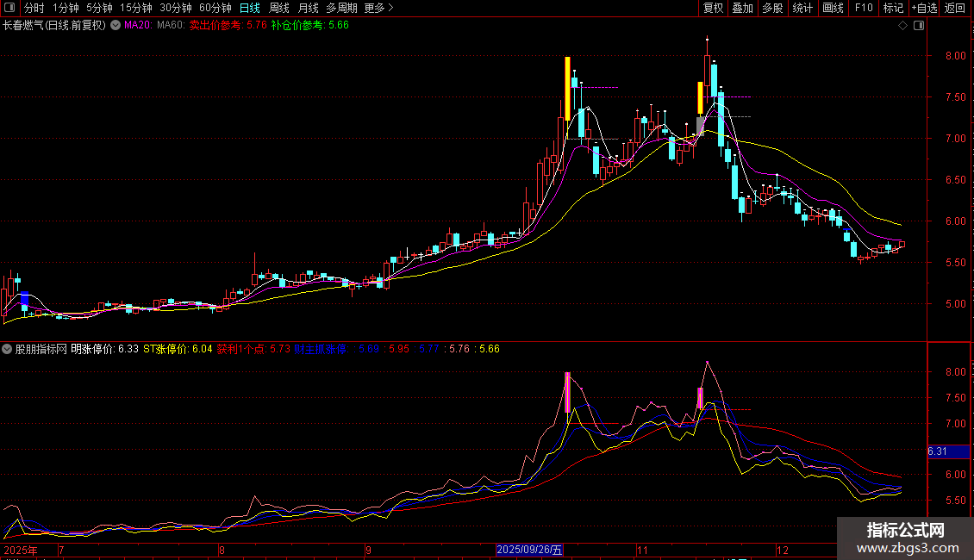Switch to 15分钟 period

(136, 8)
